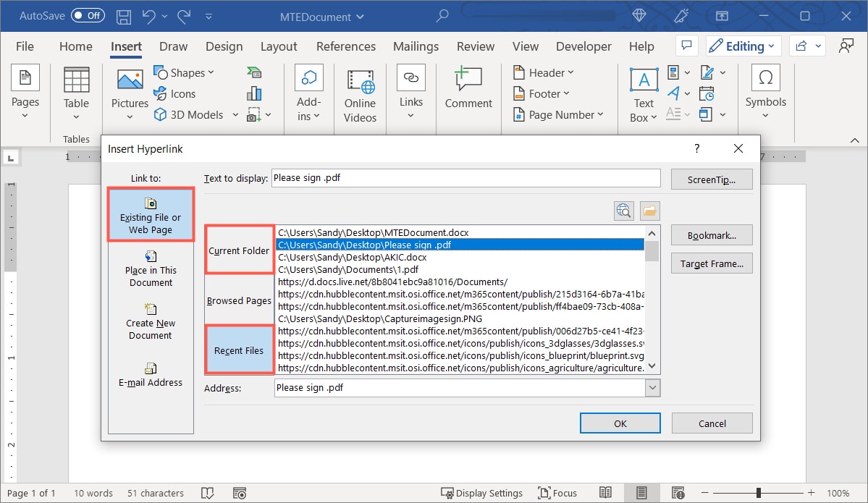Viewport: 868px width, 503px height.
Task: Enable Focus mode from the status bar
Action: (557, 493)
